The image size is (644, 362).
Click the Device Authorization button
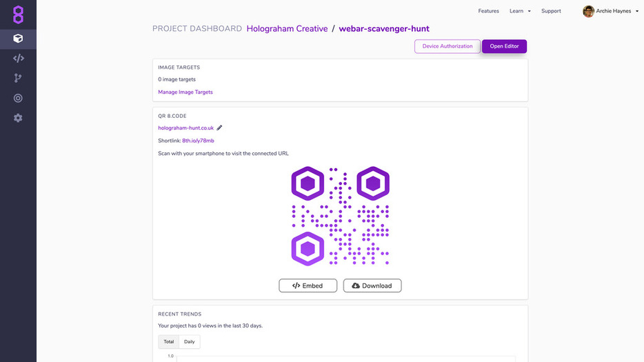click(x=447, y=46)
